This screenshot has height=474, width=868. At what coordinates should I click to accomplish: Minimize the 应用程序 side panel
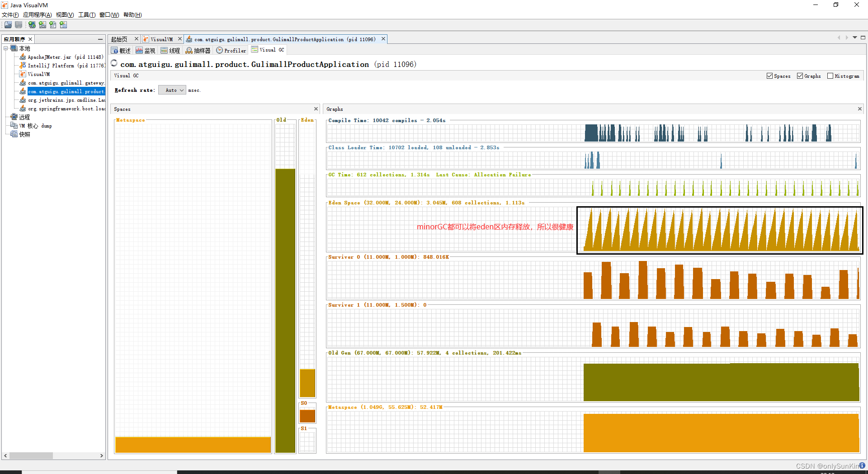point(100,39)
